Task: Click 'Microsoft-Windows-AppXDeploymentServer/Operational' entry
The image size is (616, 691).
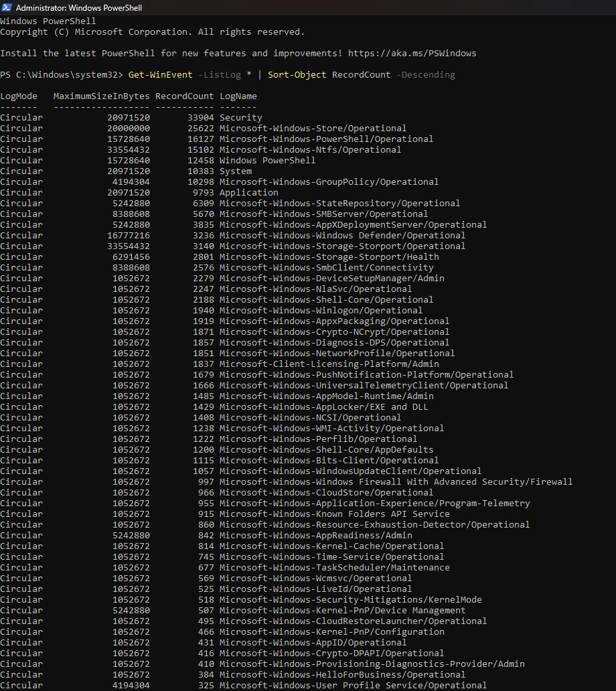Action: (353, 225)
